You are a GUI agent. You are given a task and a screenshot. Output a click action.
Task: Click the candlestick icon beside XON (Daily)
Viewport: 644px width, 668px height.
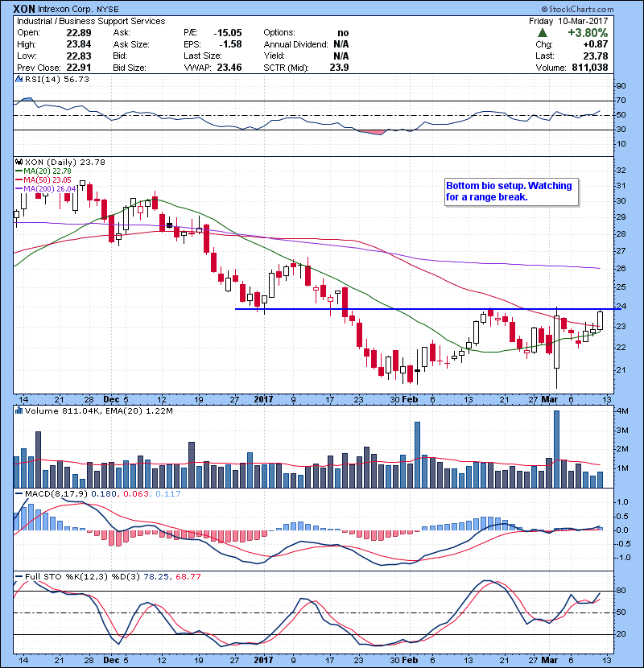click(19, 162)
